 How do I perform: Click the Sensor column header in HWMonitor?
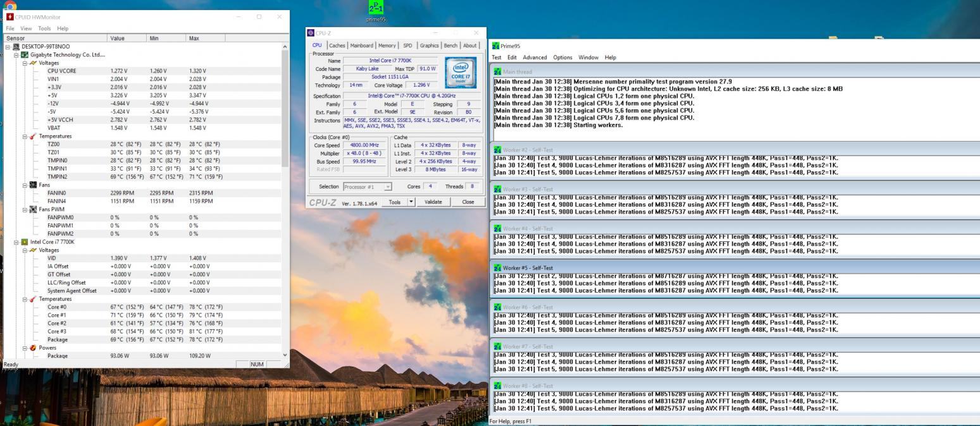click(x=56, y=39)
